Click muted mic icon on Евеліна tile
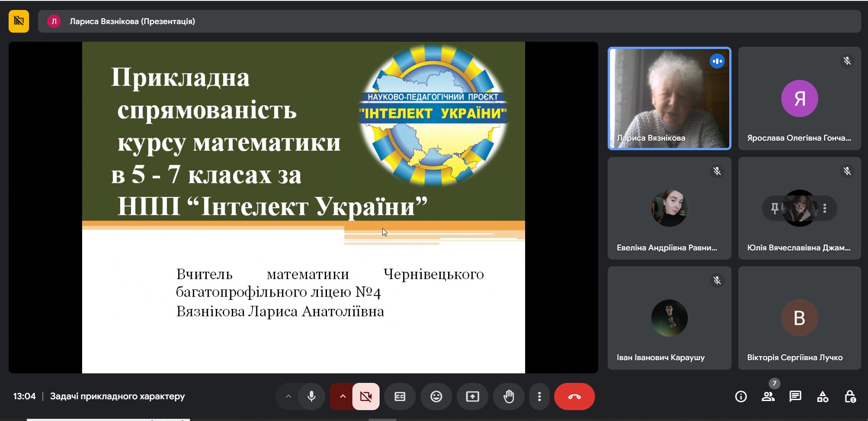Viewport: 868px width, 421px height. (717, 171)
